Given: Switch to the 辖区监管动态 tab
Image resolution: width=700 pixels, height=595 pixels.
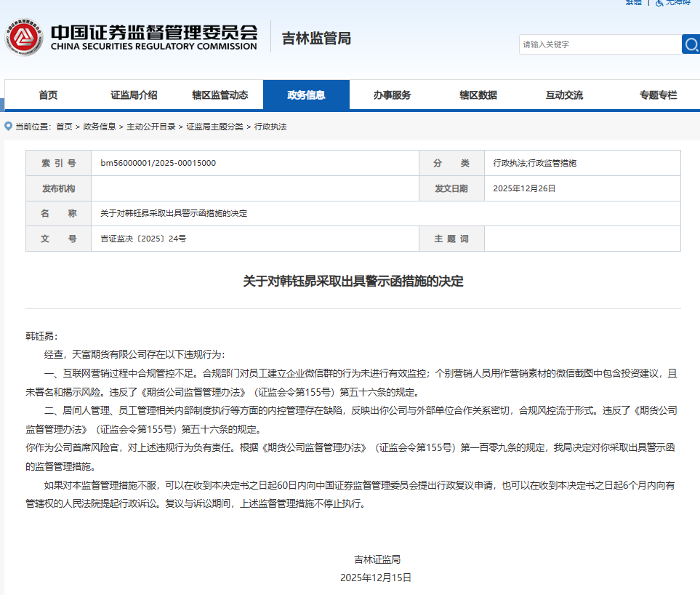Looking at the screenshot, I should tap(220, 95).
